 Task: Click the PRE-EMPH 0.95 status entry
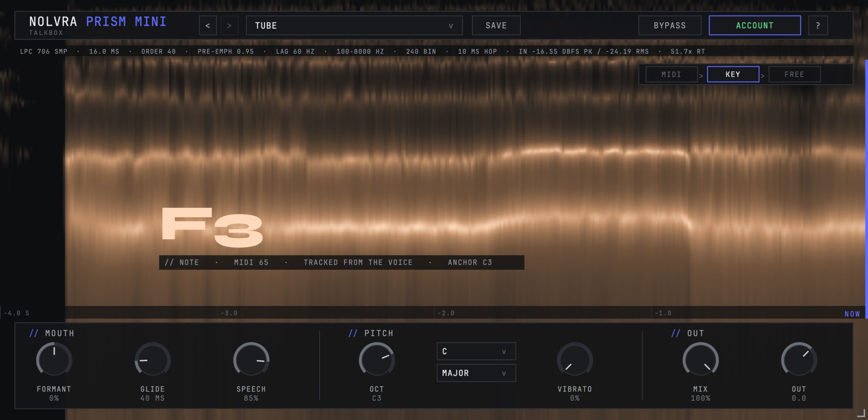coord(226,51)
